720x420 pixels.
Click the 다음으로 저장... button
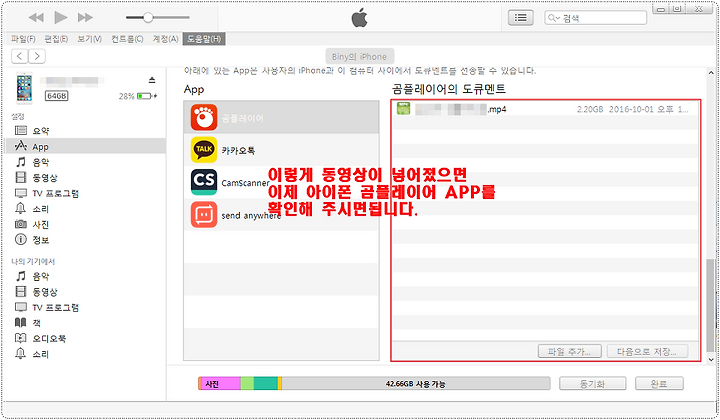tap(647, 352)
